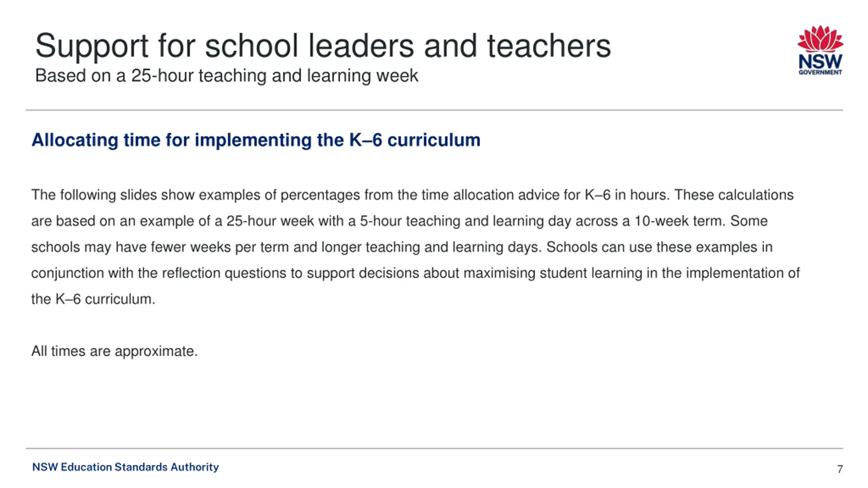868x488 pixels.
Task: Click the horizontal divider line above the footer
Action: coord(434,448)
